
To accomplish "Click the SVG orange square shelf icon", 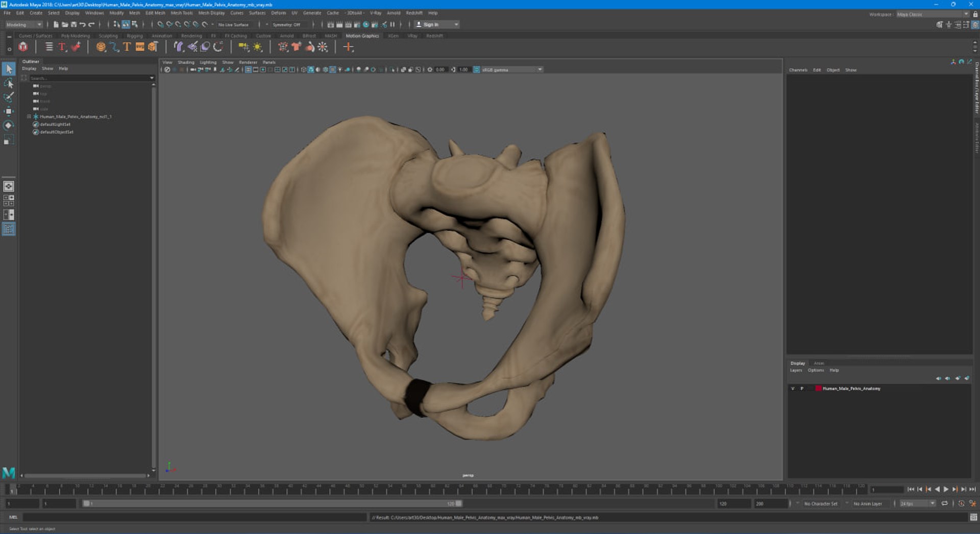I will [139, 47].
